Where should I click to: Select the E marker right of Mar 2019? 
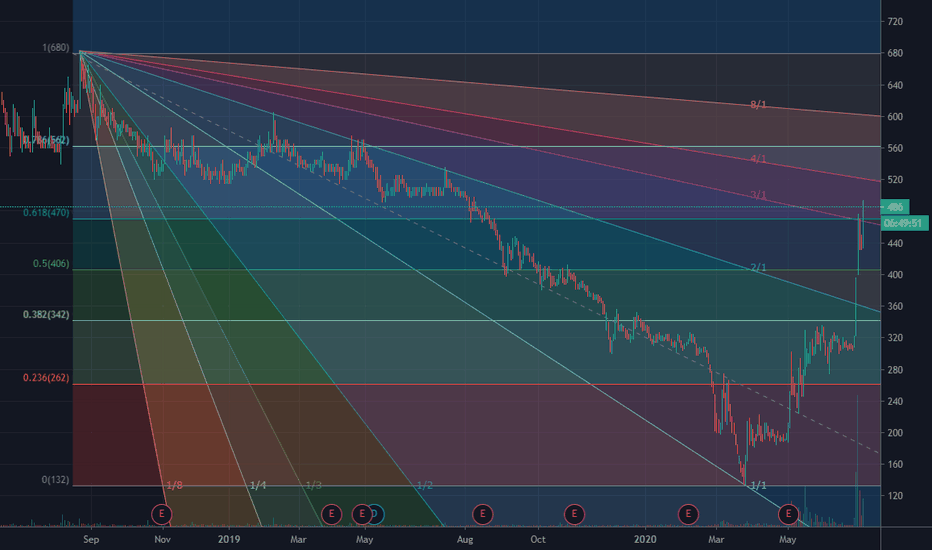pos(332,514)
